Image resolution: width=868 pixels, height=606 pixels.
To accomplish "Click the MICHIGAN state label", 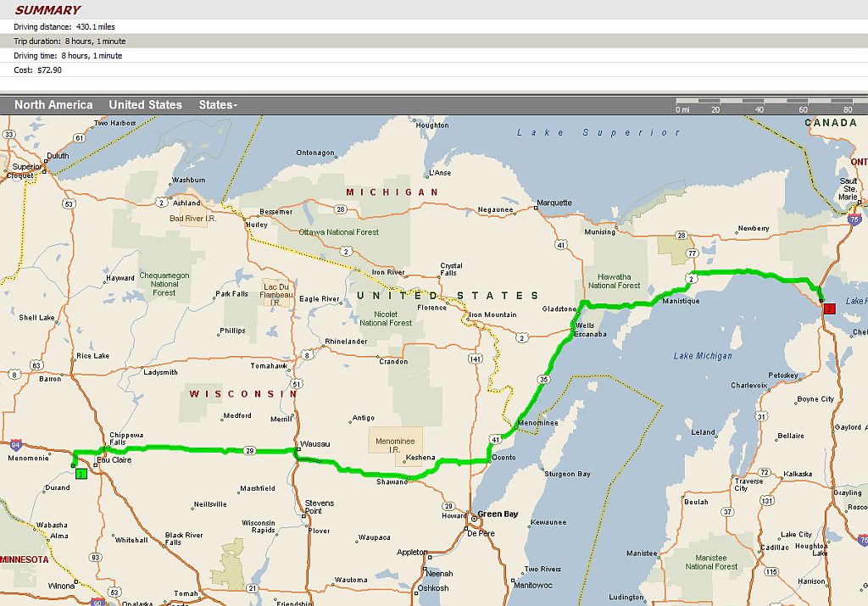I will click(392, 192).
